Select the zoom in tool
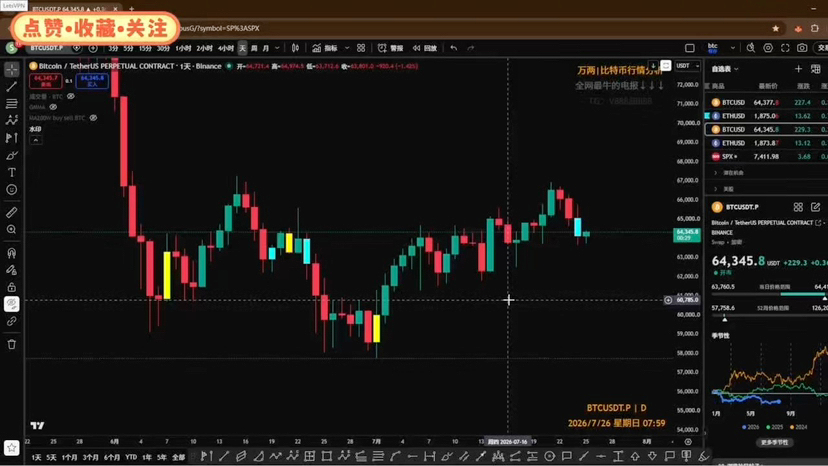 pos(12,230)
